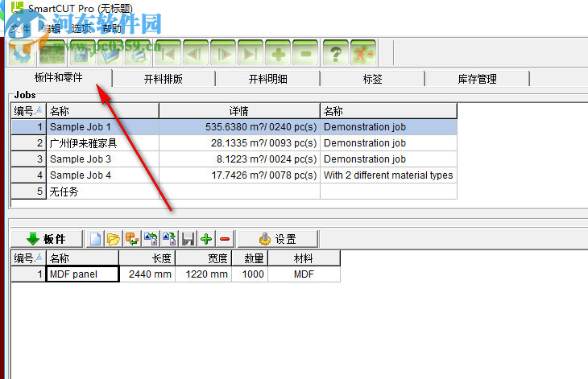Screen dimensions: 588x379
Task: Click the running man exit icon
Action: pos(363,53)
